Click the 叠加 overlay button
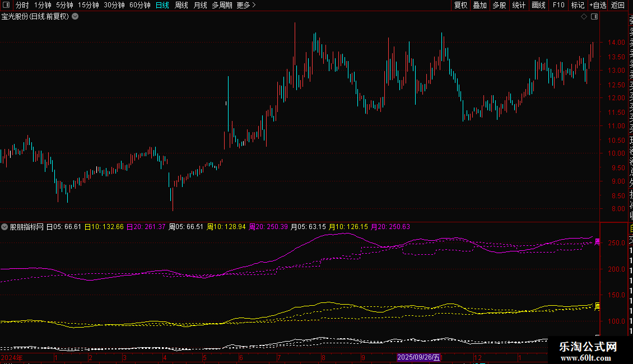The image size is (633, 364). (480, 5)
